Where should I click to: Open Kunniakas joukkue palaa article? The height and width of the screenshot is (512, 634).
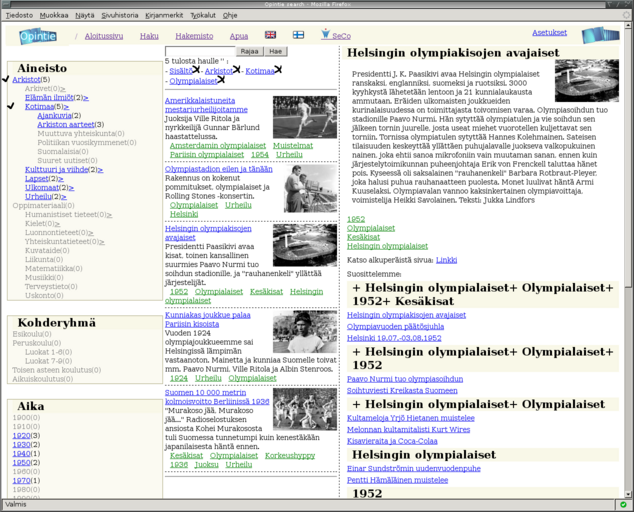point(207,319)
